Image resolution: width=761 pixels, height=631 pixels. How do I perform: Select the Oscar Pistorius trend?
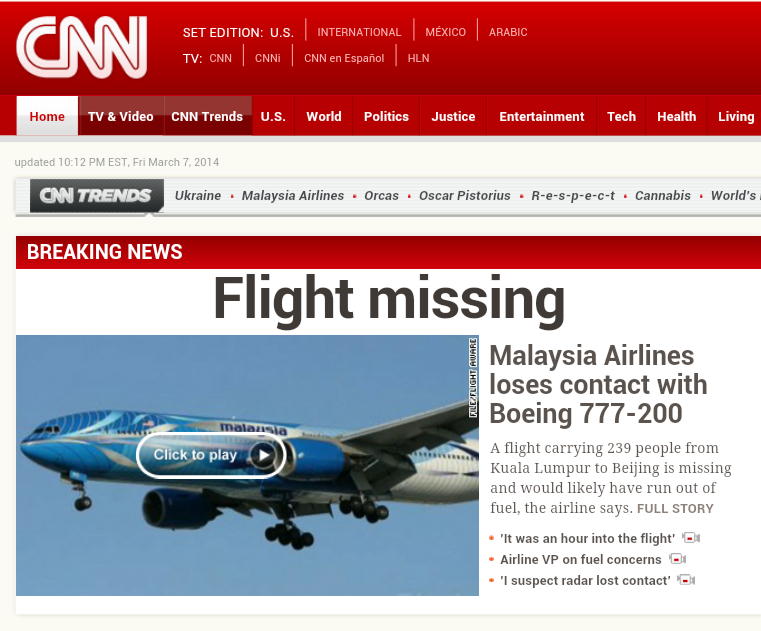point(464,196)
